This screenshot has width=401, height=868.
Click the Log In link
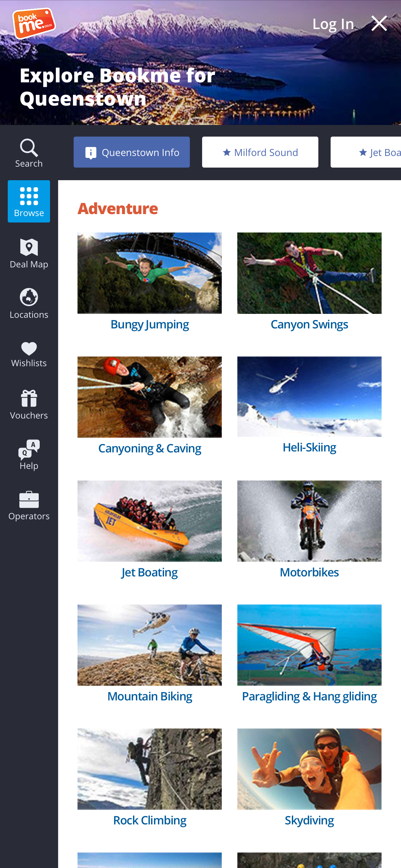[x=333, y=24]
